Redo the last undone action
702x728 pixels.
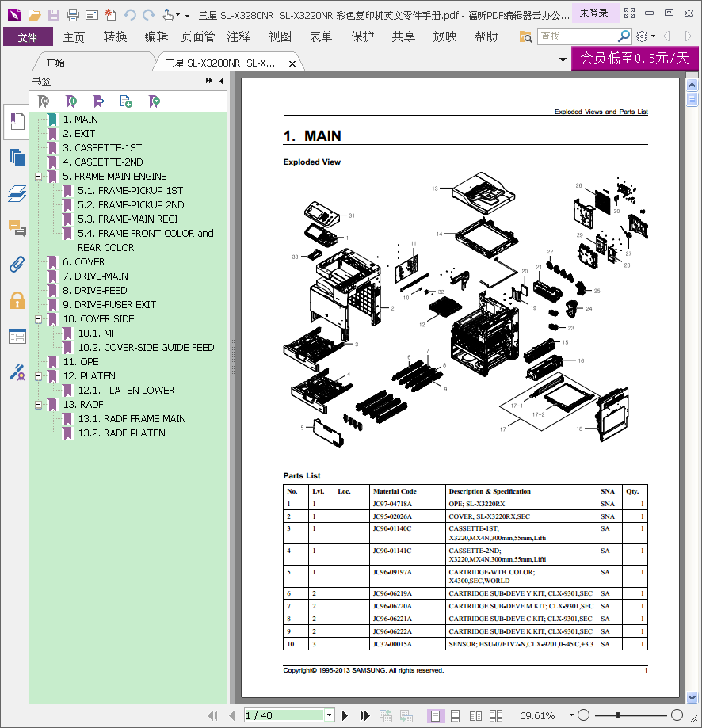click(149, 15)
